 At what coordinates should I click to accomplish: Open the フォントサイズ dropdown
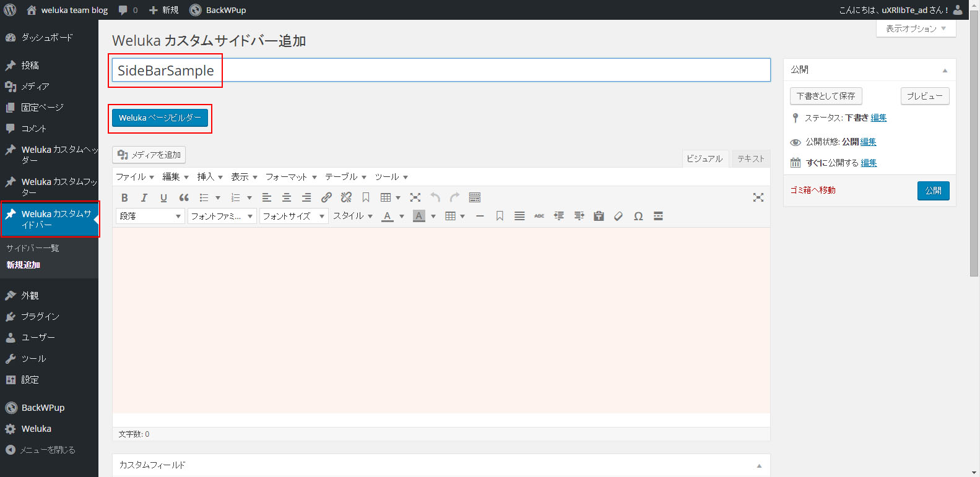point(293,216)
